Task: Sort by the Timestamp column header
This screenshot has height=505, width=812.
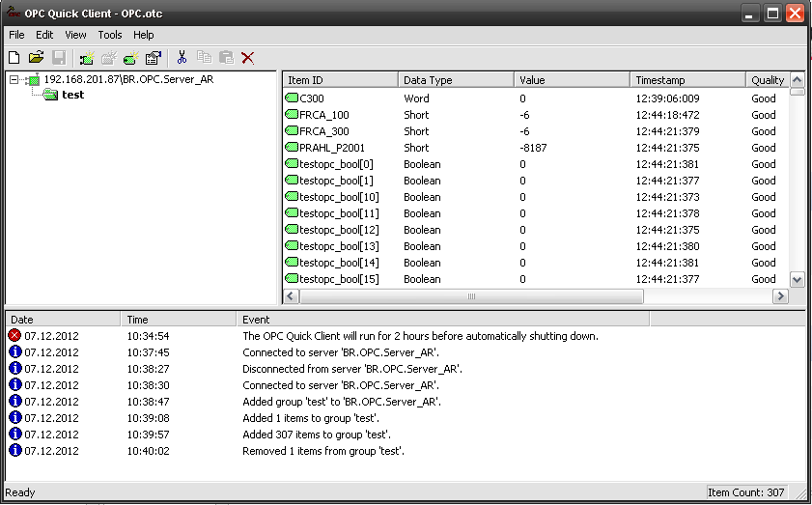Action: pyautogui.click(x=688, y=80)
